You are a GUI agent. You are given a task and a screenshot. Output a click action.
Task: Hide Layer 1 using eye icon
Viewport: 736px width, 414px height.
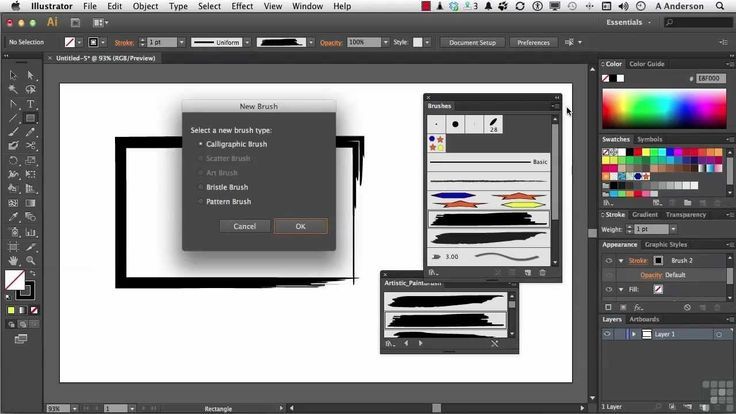(607, 334)
